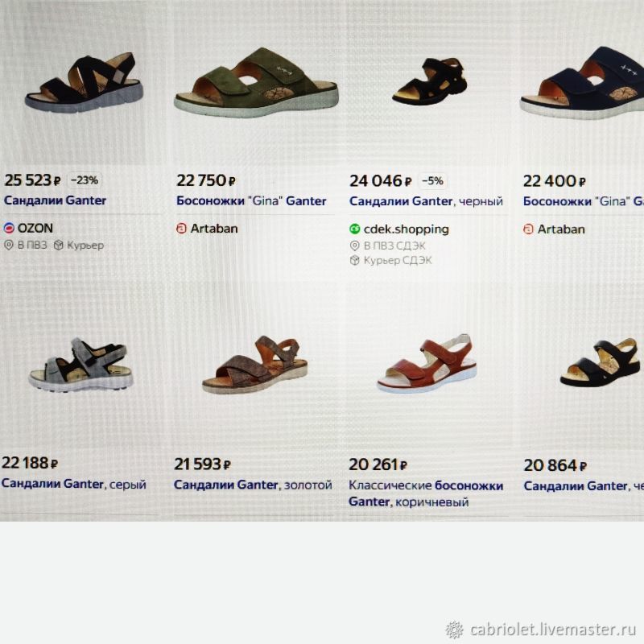
Task: Open the Сандалии Ganter, золотой listing link
Action: 253,485
